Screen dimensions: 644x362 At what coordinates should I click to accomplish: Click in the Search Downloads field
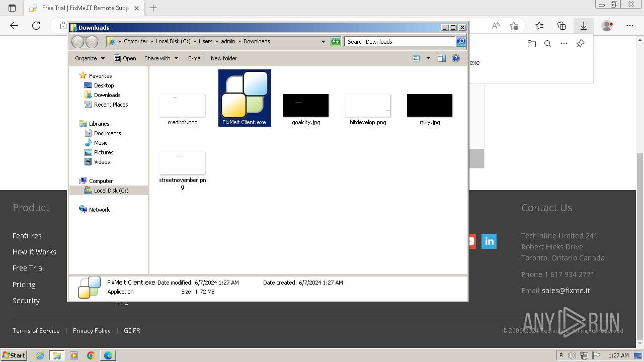tap(400, 42)
